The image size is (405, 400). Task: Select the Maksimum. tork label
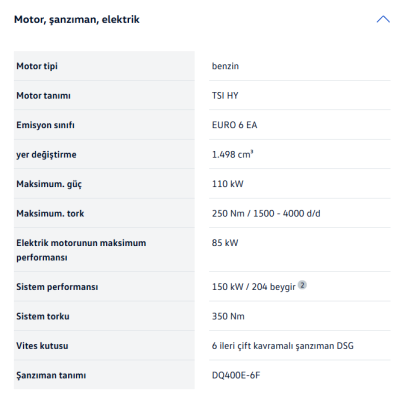[x=50, y=213]
